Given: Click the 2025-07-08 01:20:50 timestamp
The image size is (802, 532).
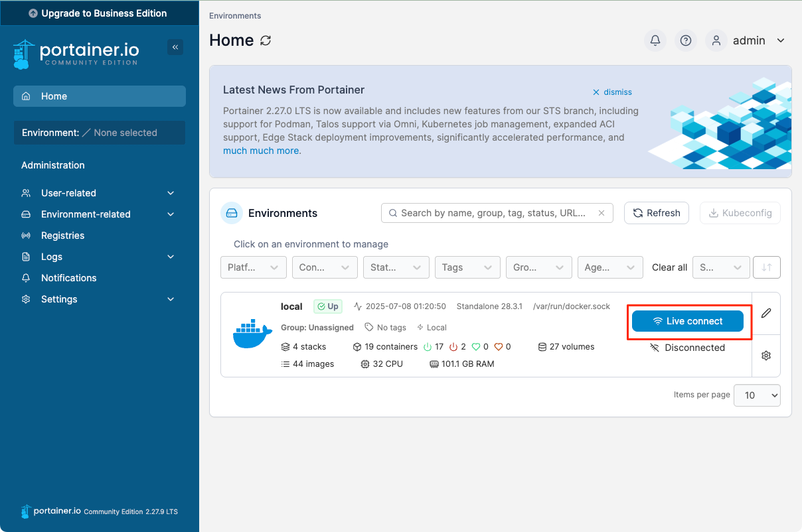Looking at the screenshot, I should point(406,306).
